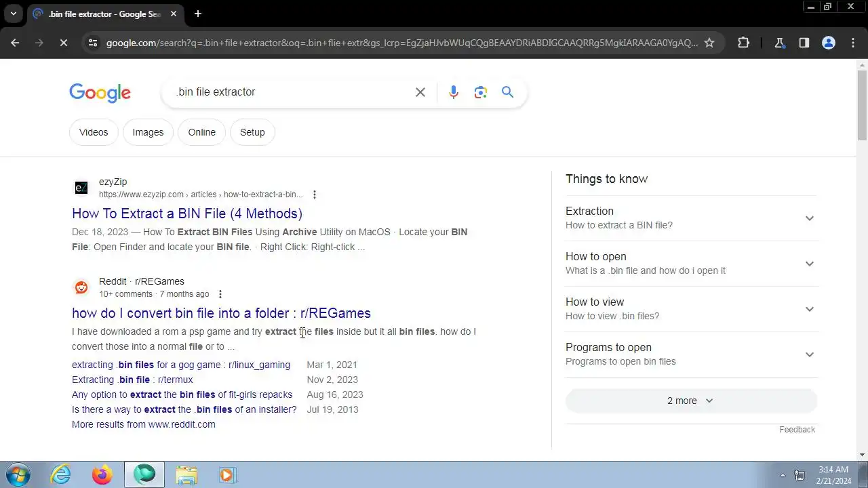Expand the How to view topic
This screenshot has width=868, height=488.
click(691, 309)
